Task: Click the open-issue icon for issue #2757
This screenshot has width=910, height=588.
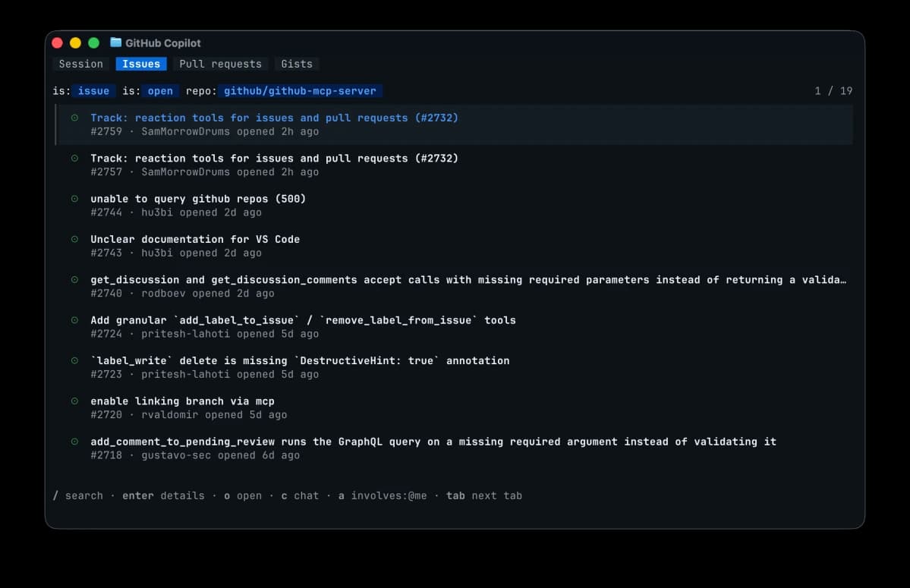Action: 75,159
